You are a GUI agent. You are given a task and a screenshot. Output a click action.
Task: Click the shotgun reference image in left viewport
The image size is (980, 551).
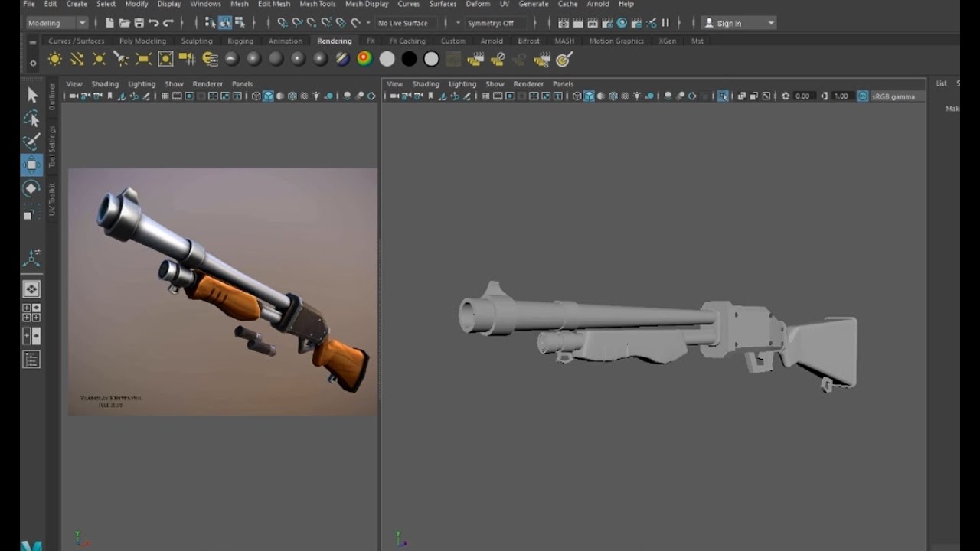click(x=223, y=292)
